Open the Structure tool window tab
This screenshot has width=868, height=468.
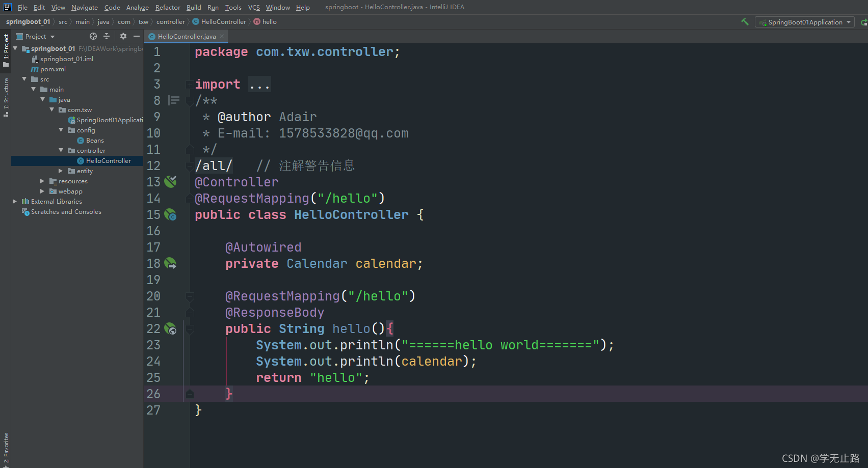(6, 97)
